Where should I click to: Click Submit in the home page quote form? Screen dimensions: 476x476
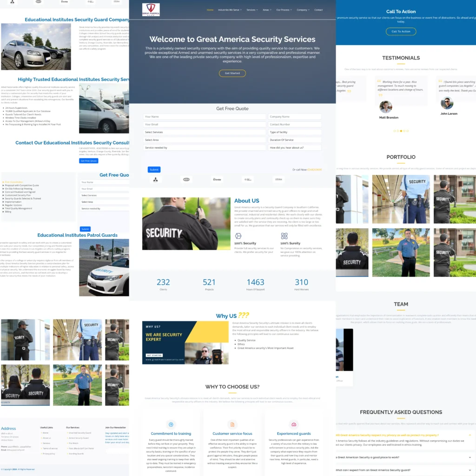click(154, 169)
